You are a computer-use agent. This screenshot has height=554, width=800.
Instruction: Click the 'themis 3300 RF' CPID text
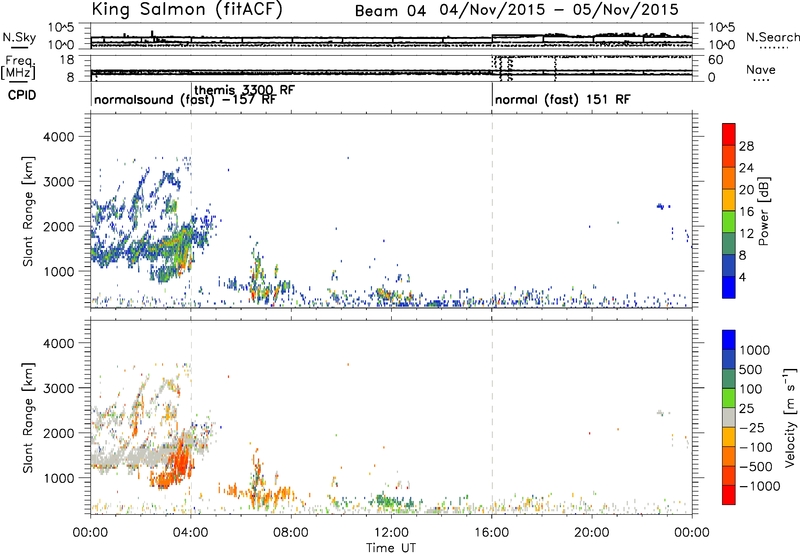(244, 90)
